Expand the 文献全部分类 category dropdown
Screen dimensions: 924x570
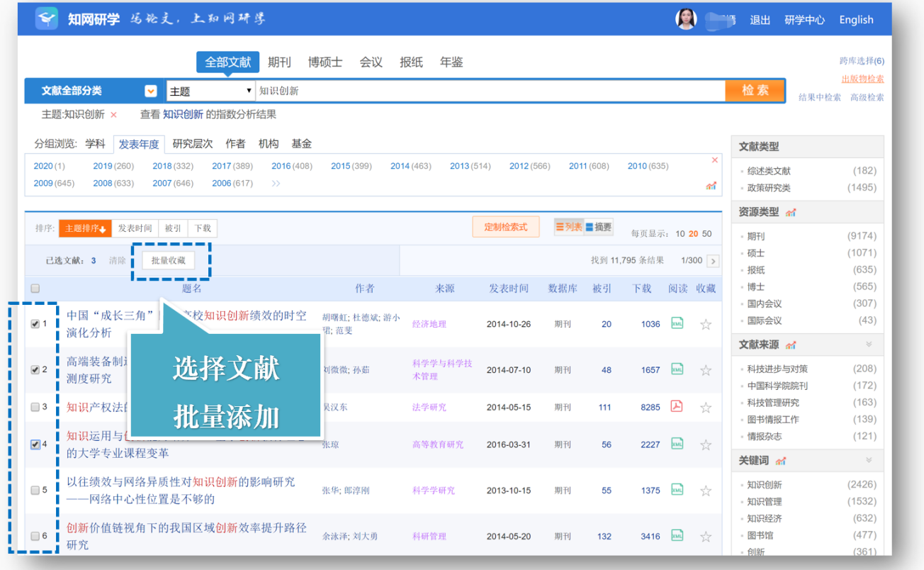click(151, 91)
